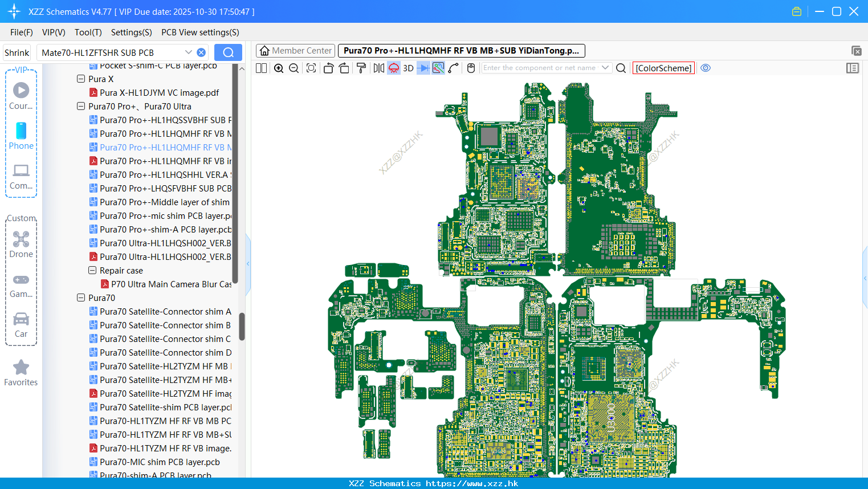The image size is (868, 489).
Task: Open the toolbox icon in title bar
Action: 797,11
